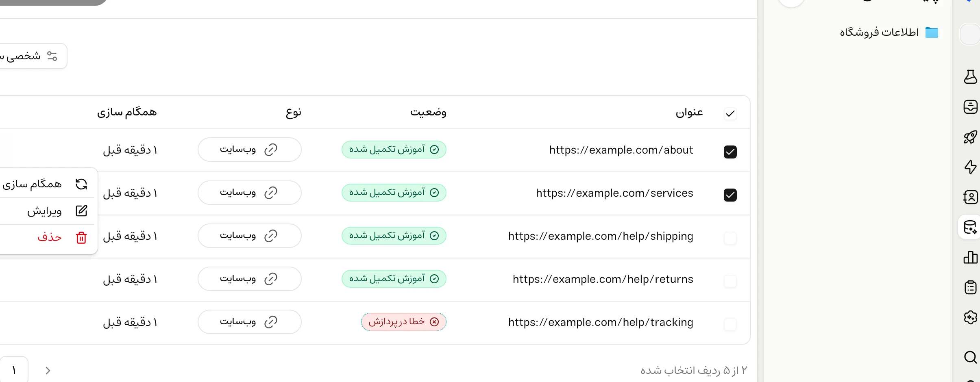
Task: Open the AI chip icon in sidebar
Action: tap(970, 317)
